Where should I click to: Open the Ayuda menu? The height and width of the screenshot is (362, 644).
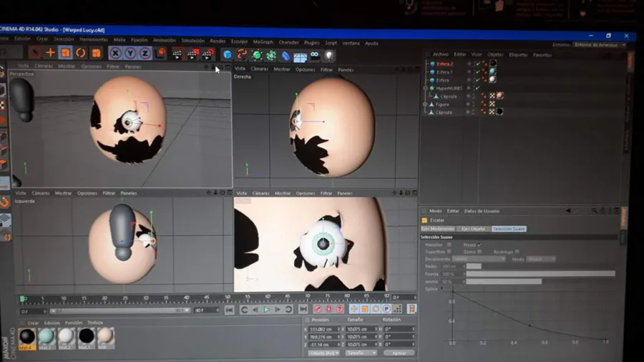tap(371, 43)
